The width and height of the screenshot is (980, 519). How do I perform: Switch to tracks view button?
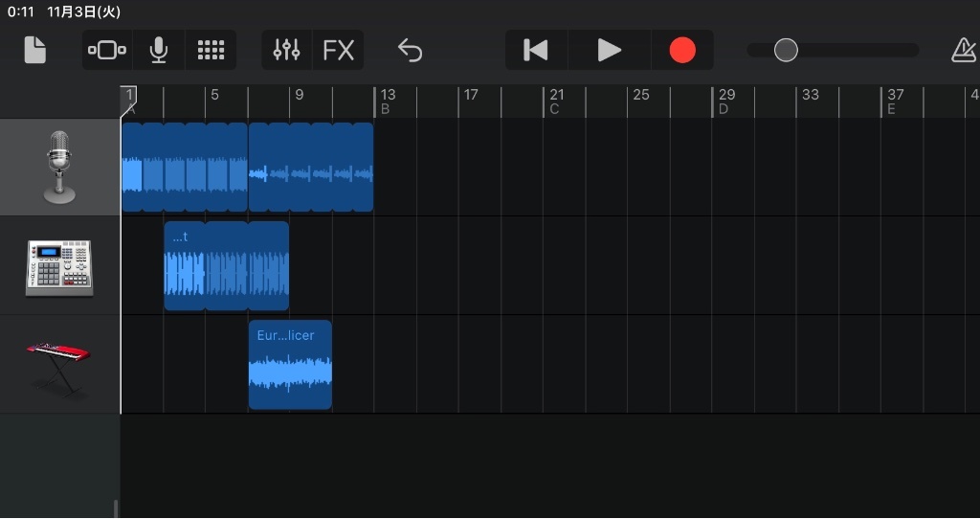pos(107,50)
